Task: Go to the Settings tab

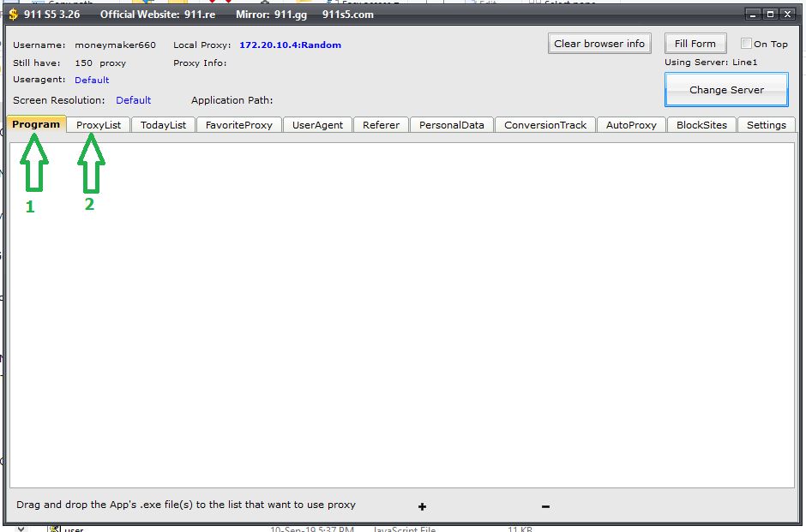Action: (766, 125)
